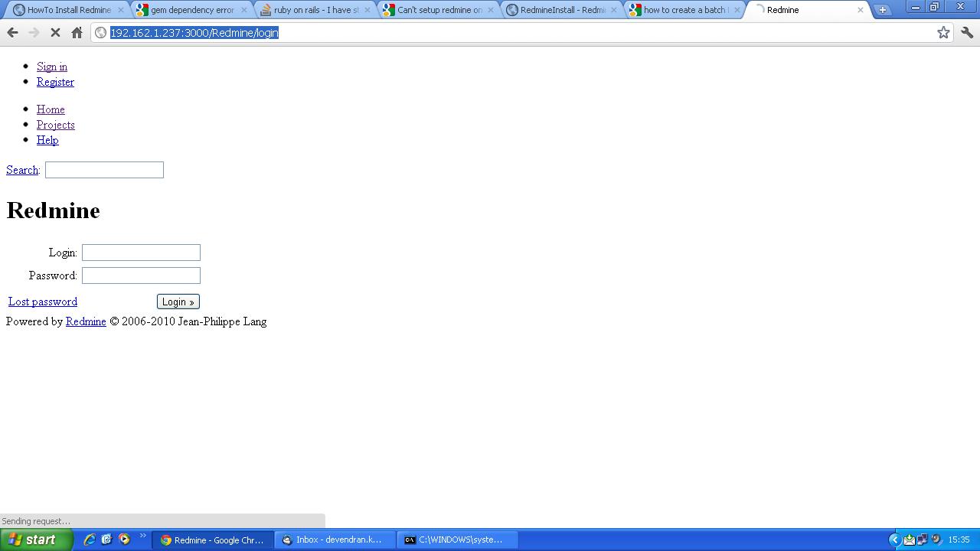Open the browser home page icon

[x=77, y=33]
